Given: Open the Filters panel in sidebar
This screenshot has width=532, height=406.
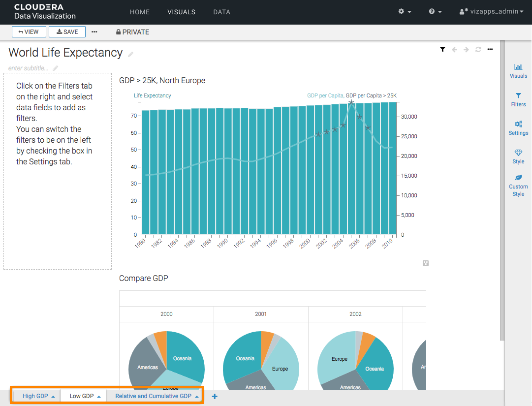Looking at the screenshot, I should (518, 99).
